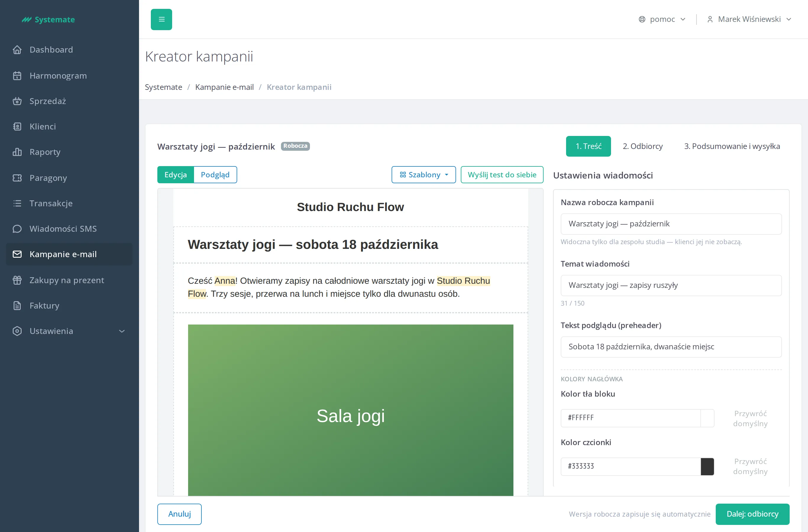The height and width of the screenshot is (532, 808).
Task: Click the Systemate breadcrumb link
Action: [x=163, y=87]
